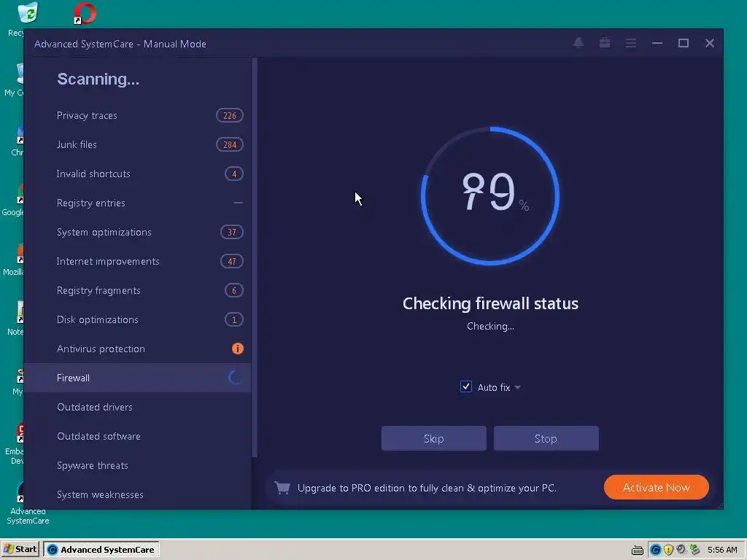Click Advanced SystemCare taskbar button
This screenshot has width=747, height=560.
point(101,550)
